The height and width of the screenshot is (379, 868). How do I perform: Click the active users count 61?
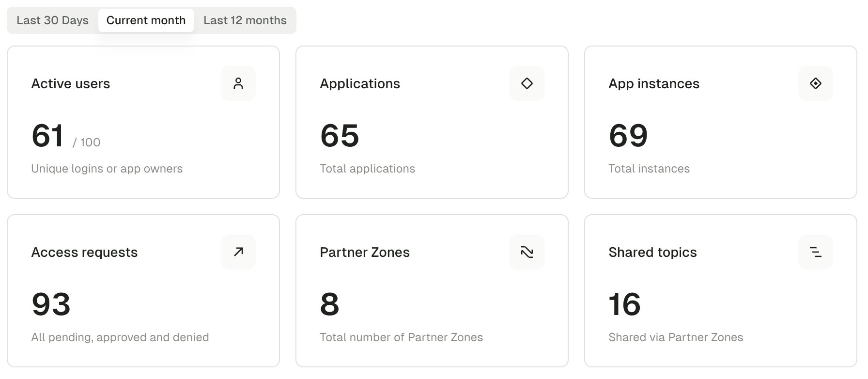(x=47, y=135)
